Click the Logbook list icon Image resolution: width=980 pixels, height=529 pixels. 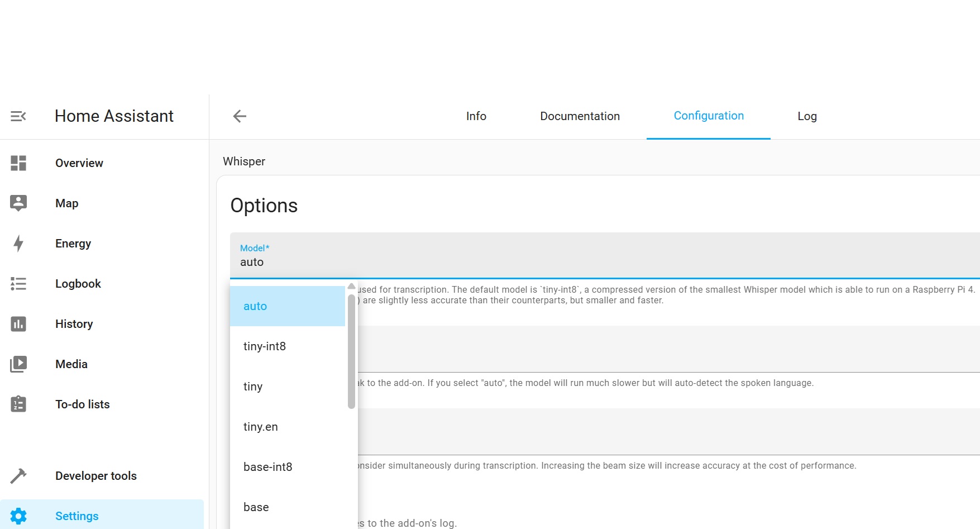coord(18,284)
